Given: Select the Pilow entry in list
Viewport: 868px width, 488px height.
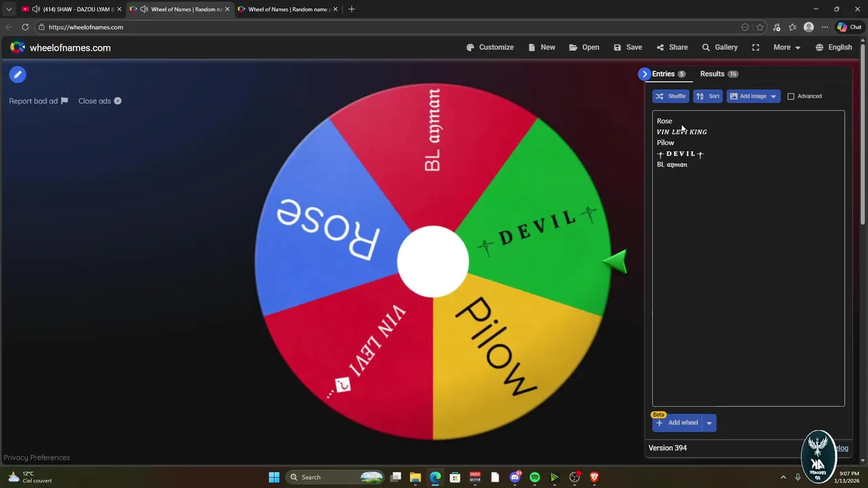Looking at the screenshot, I should [665, 143].
